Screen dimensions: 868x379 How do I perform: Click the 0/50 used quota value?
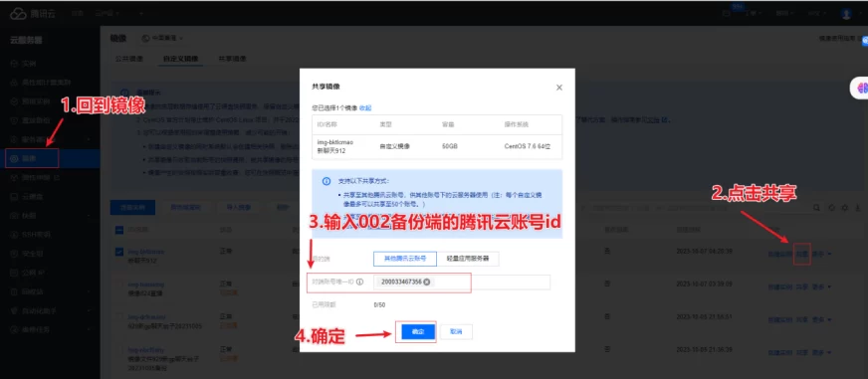point(379,304)
